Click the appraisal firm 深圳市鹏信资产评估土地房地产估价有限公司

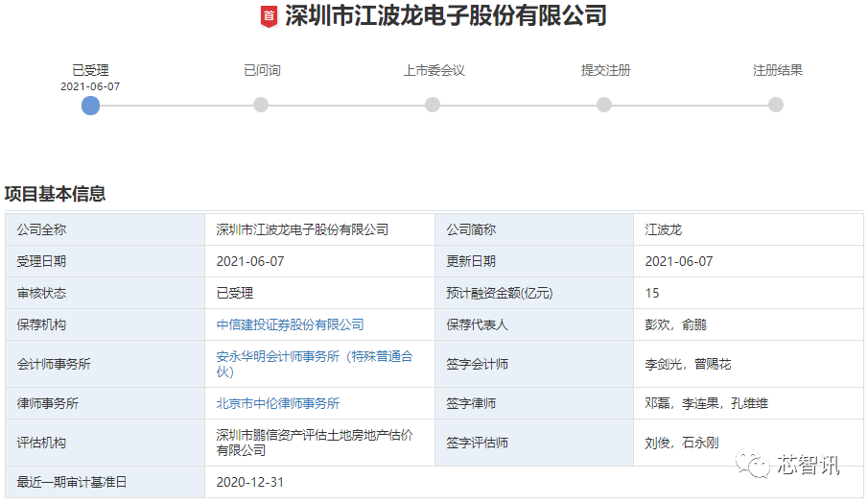[315, 443]
